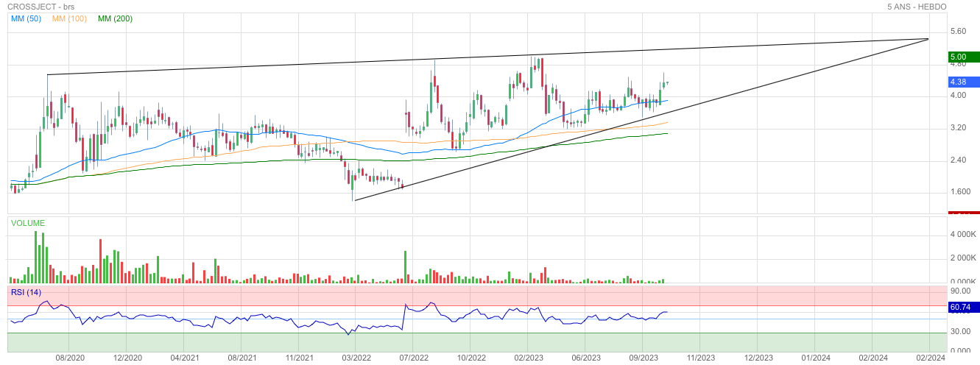The height and width of the screenshot is (365, 980).
Task: Click the 4 000K volume axis label
Action: click(963, 235)
